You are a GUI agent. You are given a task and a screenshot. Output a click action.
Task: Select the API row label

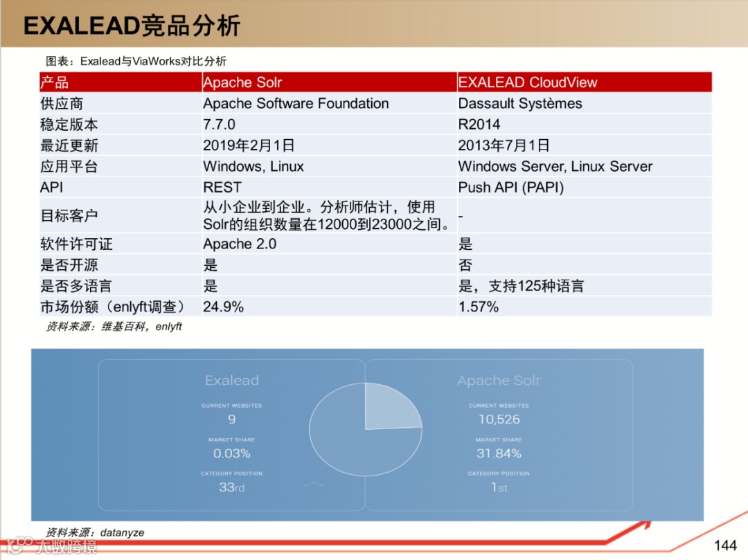[x=51, y=188]
